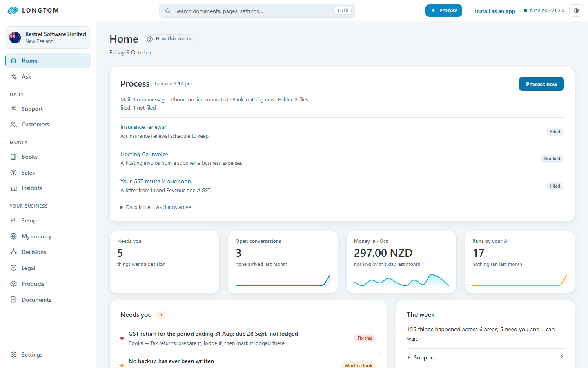The image size is (588, 368).
Task: Click the Process button in top bar
Action: 444,11
